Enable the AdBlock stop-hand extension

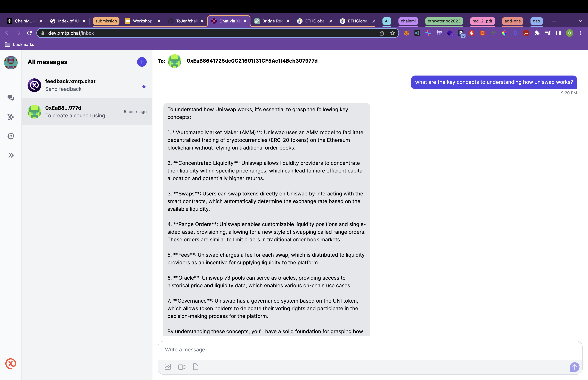pos(472,33)
